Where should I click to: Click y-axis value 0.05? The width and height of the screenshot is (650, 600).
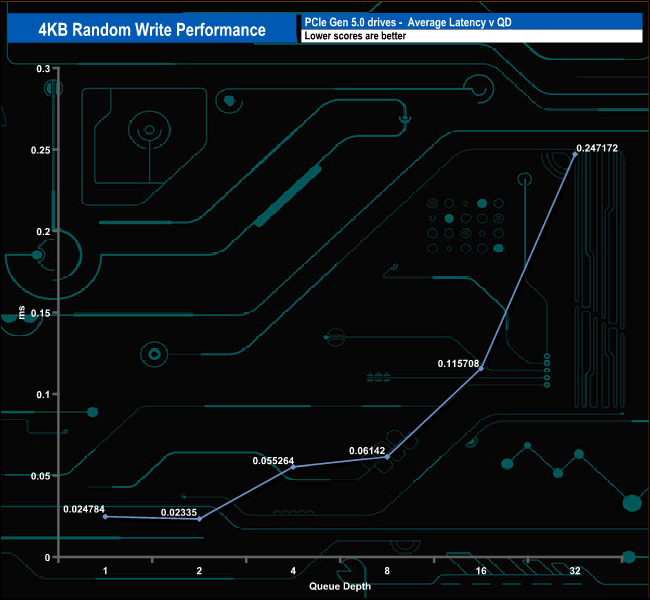[40, 476]
